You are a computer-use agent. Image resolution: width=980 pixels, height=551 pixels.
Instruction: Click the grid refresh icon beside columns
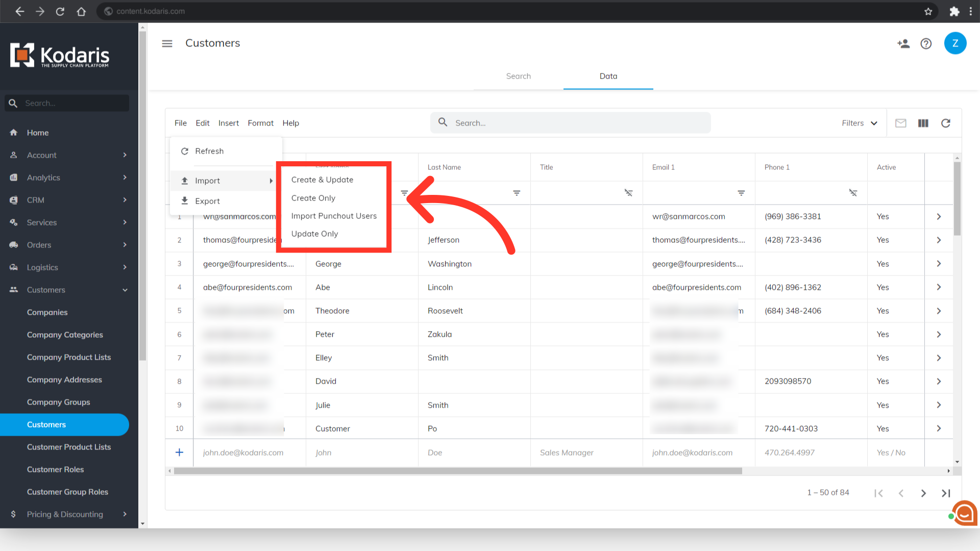(945, 123)
